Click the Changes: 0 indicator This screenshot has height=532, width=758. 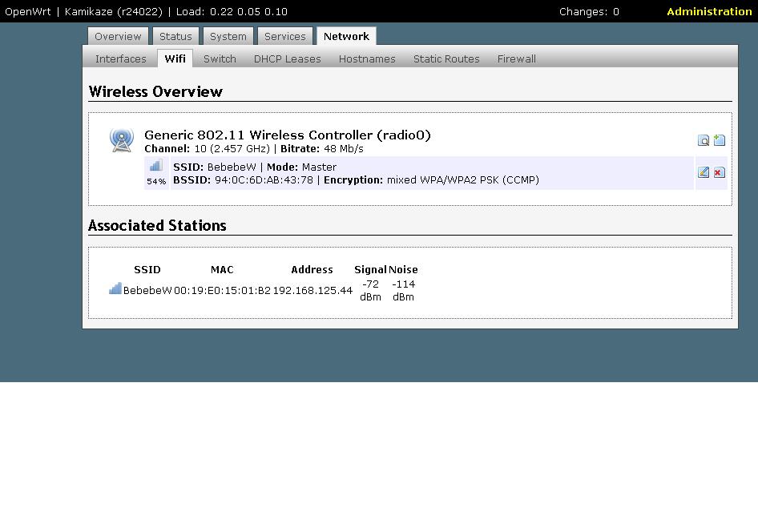click(x=589, y=11)
